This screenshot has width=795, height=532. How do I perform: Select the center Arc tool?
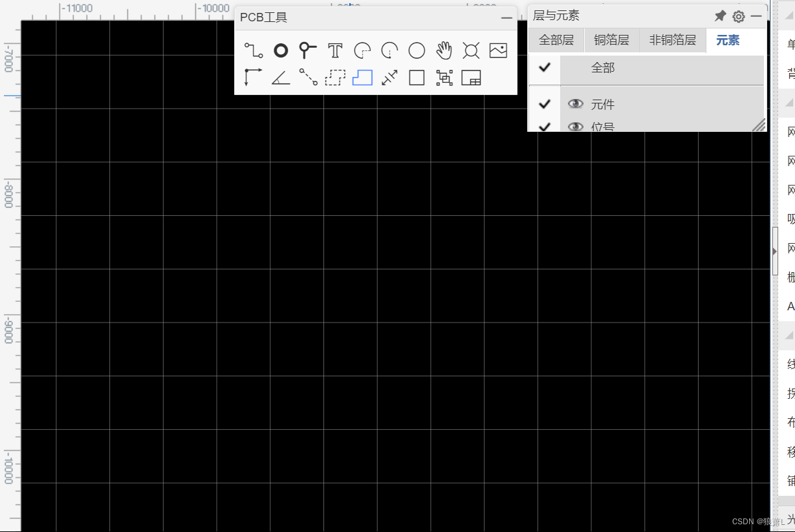click(389, 50)
